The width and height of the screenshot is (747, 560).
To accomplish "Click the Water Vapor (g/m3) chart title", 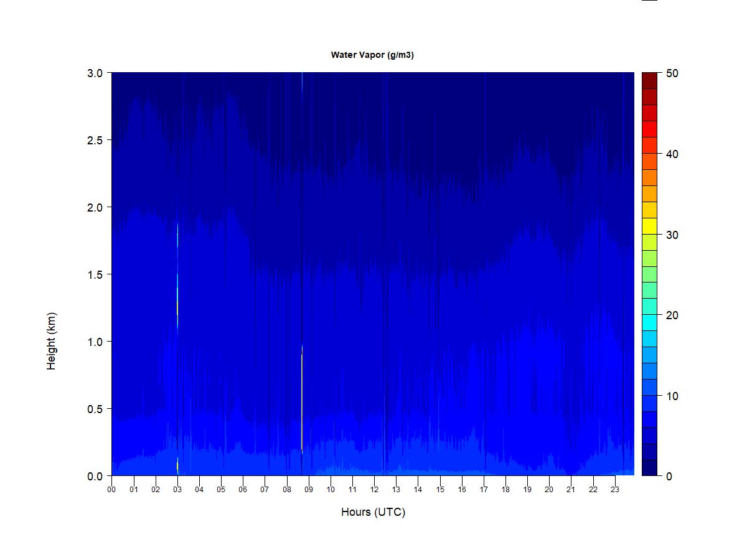I will point(372,55).
